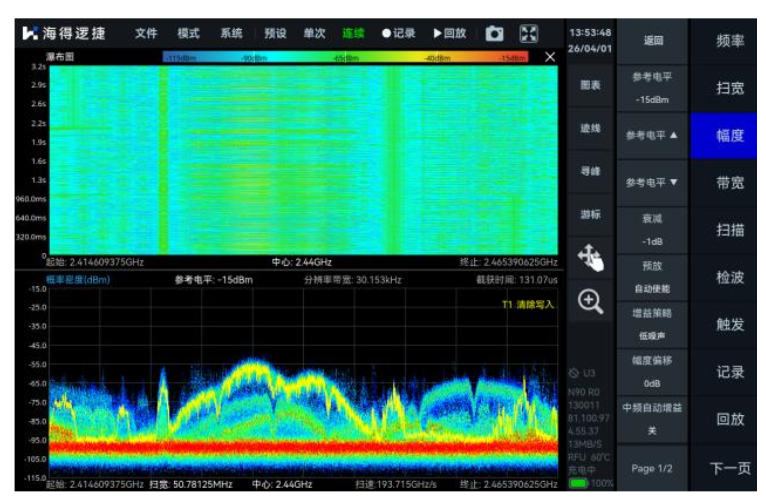Close the waterfall plot with X
Viewport: 766px width, 503px height.
[x=549, y=57]
